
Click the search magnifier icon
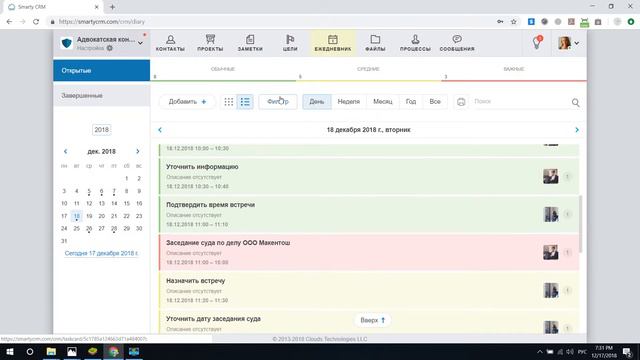point(576,102)
